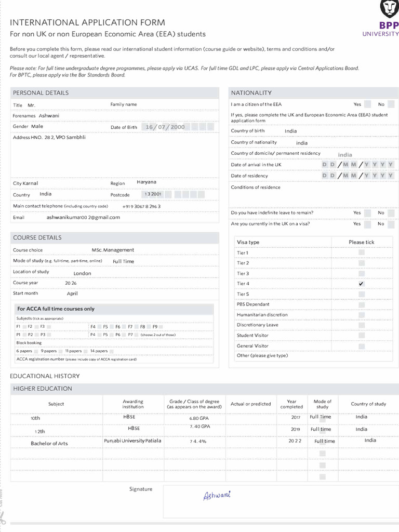
Task: Tick the 6 papers block booking checkbox
Action: tap(36, 351)
